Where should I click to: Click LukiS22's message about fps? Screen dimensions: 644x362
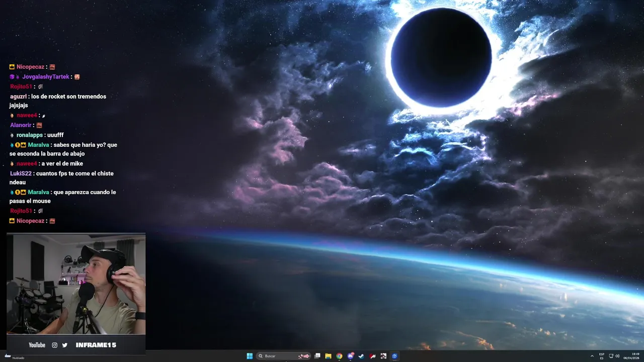pyautogui.click(x=61, y=178)
